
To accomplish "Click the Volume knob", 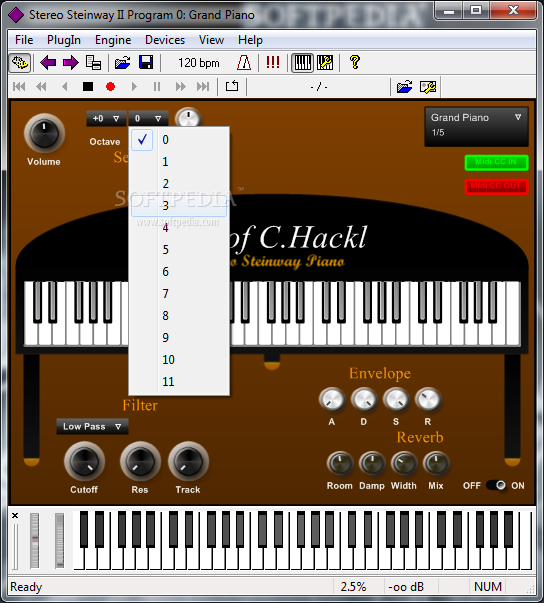I will 44,133.
